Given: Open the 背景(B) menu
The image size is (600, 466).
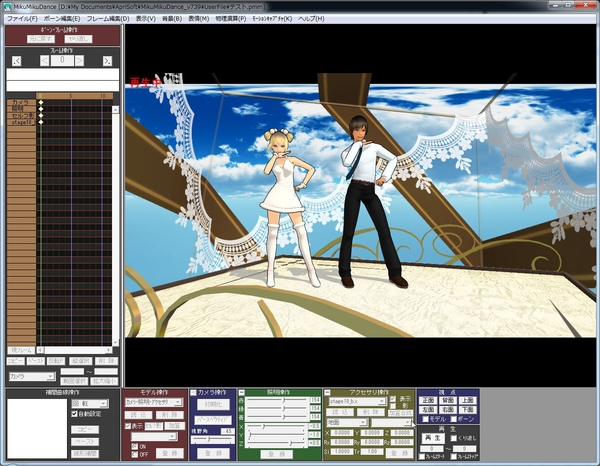Looking at the screenshot, I should tap(172, 18).
